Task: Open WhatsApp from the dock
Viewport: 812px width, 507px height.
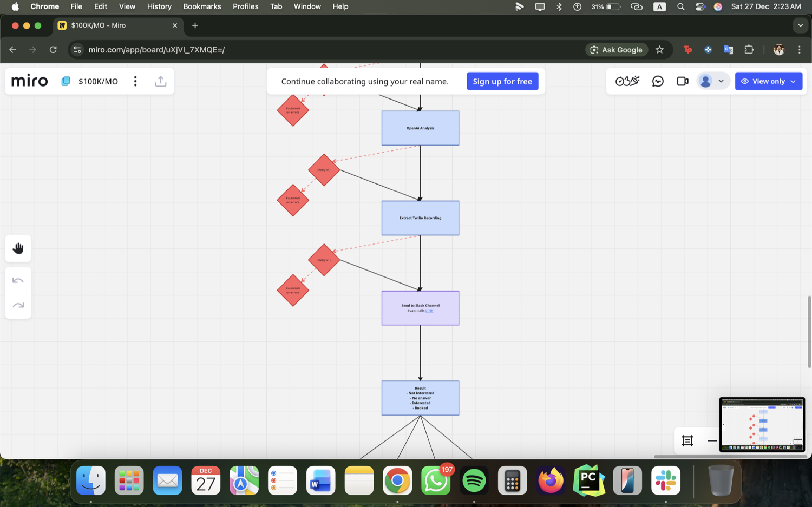Action: [x=436, y=480]
